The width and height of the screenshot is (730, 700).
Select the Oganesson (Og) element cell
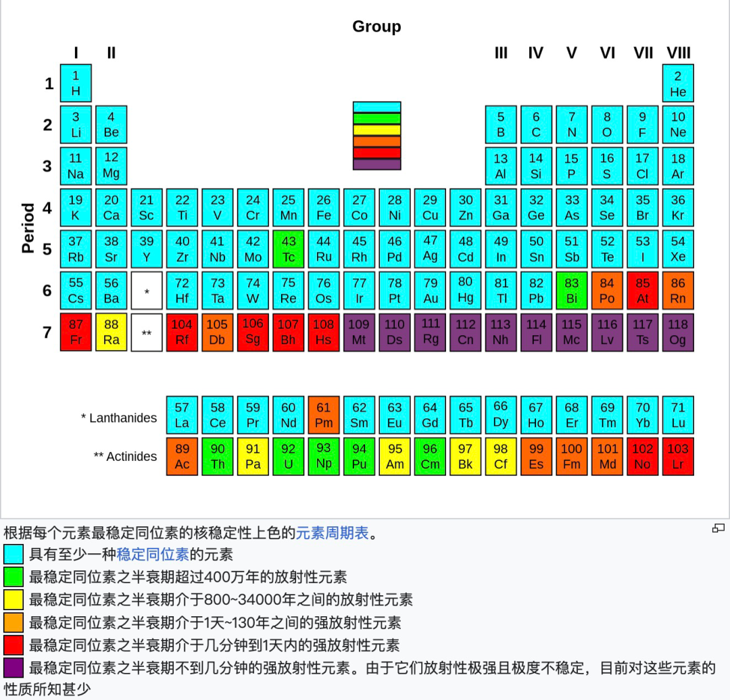tap(678, 332)
